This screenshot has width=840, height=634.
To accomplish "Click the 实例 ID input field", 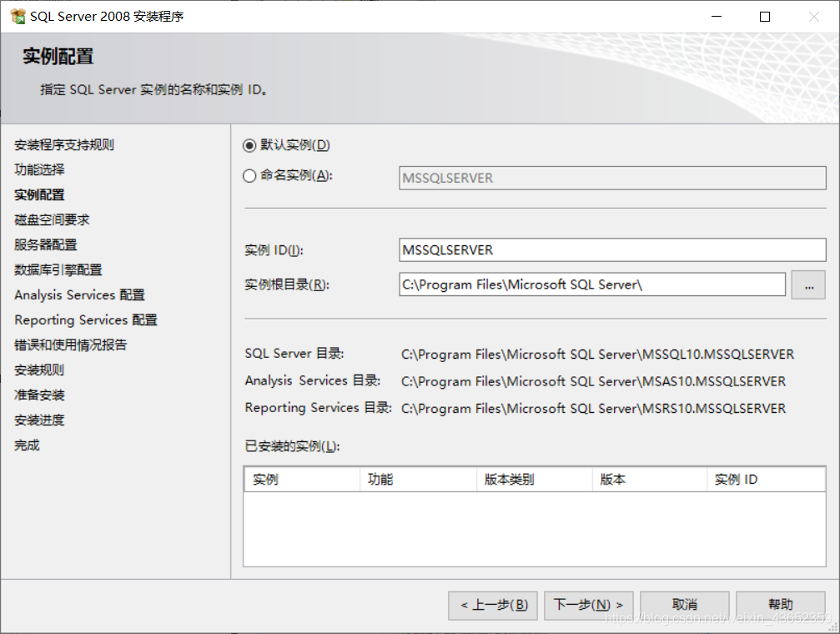I will tap(612, 249).
